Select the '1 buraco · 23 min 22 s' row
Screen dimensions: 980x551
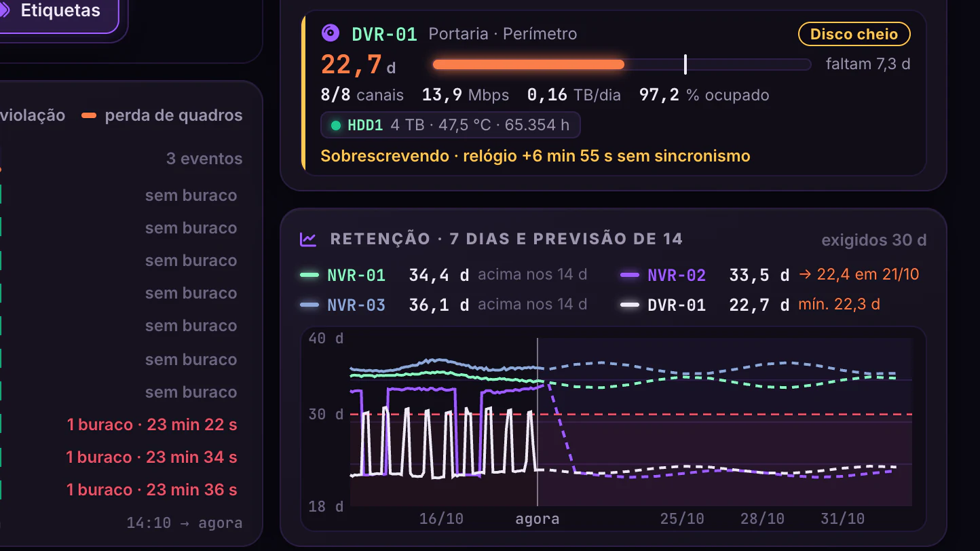click(x=152, y=425)
